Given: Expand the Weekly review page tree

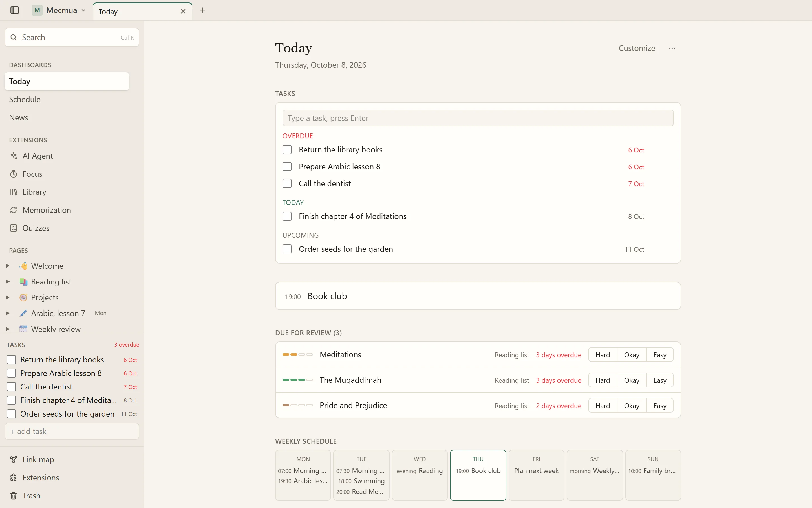Looking at the screenshot, I should (x=8, y=329).
